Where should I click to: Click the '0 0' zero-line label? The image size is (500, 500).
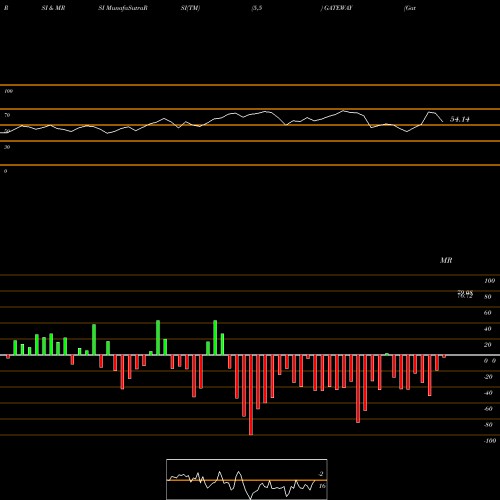[490, 361]
